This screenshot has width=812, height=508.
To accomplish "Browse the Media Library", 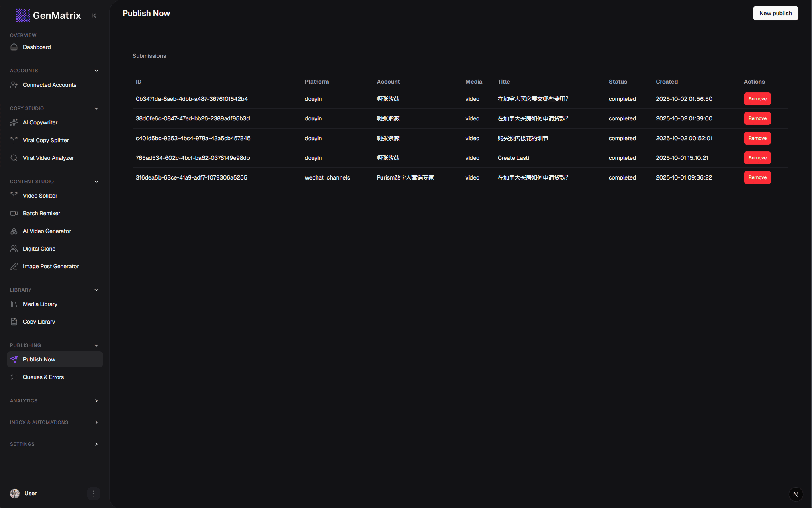I will 40,304.
